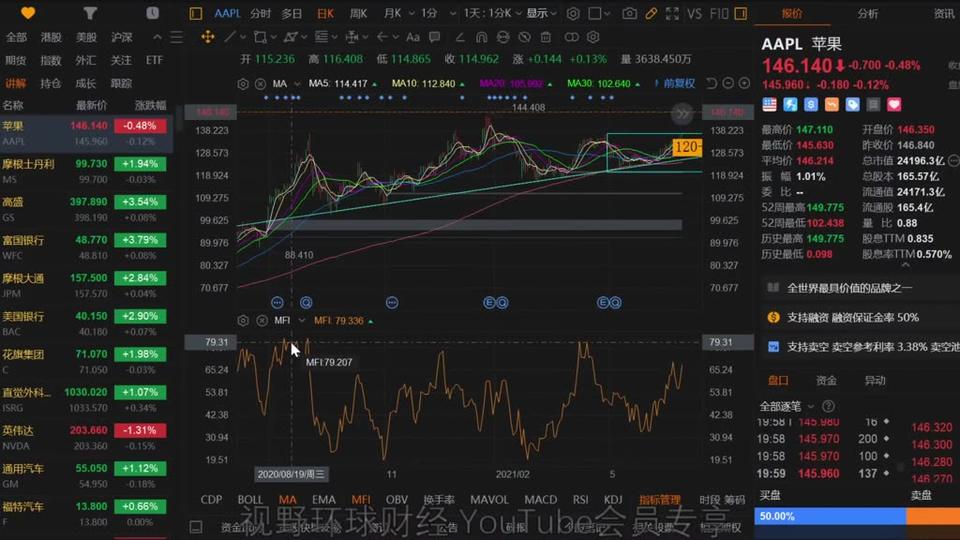The image size is (960, 540).
Task: Toggle the KDJ indicator
Action: click(613, 500)
